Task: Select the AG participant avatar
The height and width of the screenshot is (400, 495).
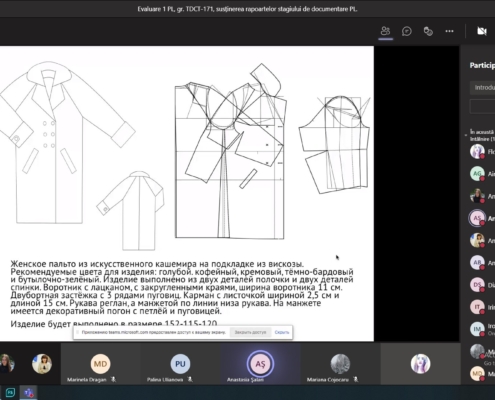Action: coord(477,174)
